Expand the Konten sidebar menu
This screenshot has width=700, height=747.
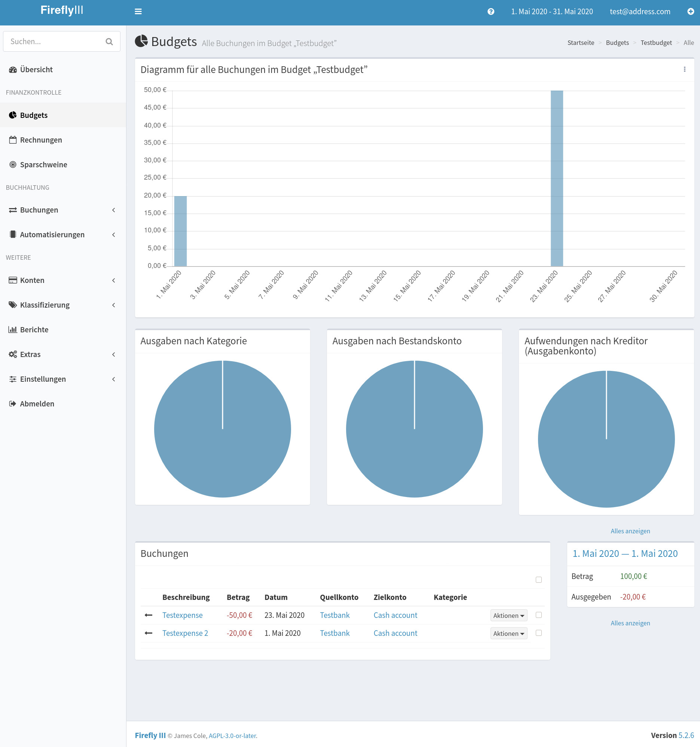(32, 280)
